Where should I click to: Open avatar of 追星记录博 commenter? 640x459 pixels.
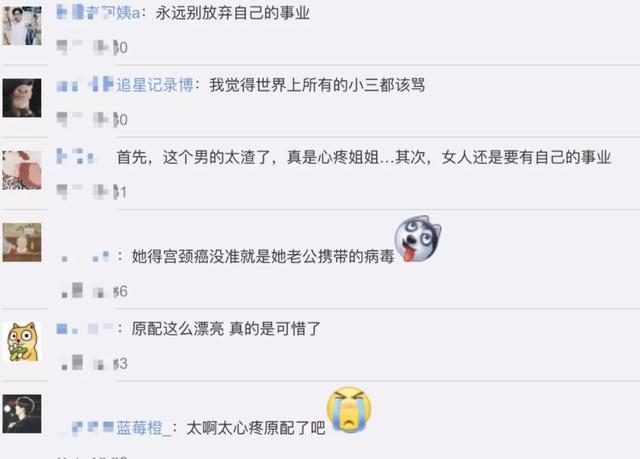22,98
